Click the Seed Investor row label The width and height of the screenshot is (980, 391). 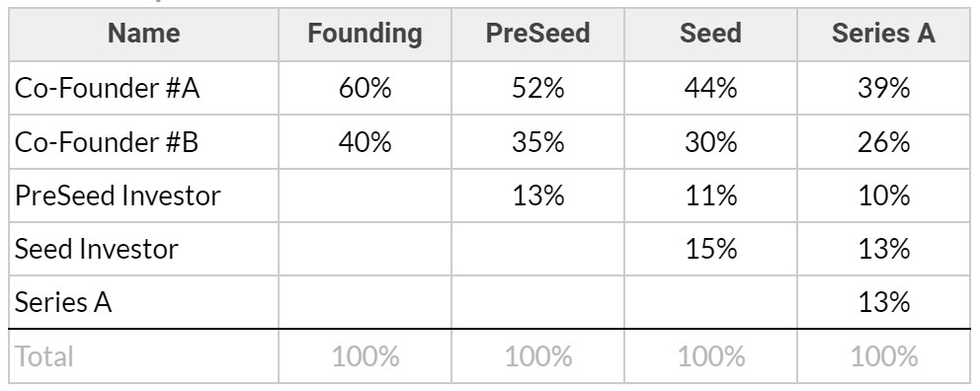(96, 249)
